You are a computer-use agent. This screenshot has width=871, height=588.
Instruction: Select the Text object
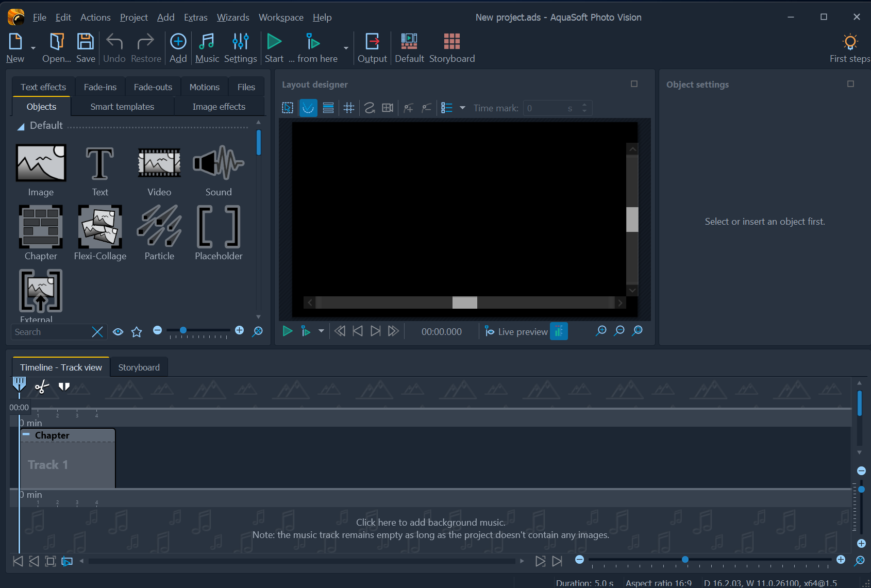pos(100,171)
